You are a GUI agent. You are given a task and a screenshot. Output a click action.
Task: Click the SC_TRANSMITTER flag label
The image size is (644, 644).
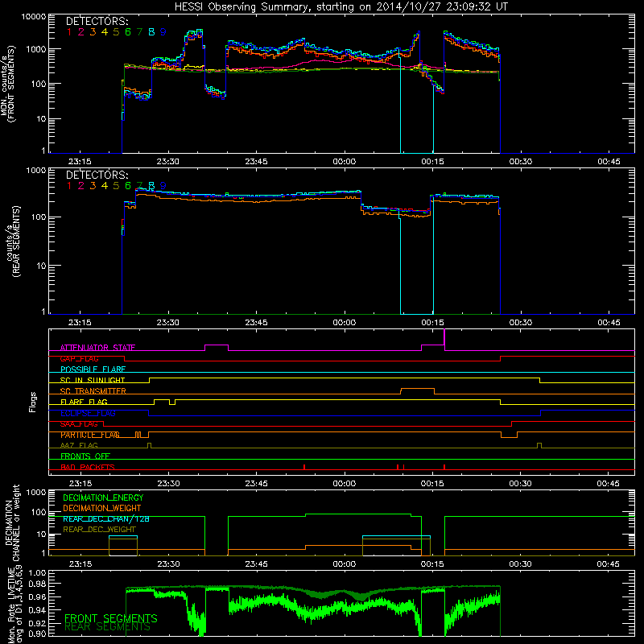click(x=93, y=391)
